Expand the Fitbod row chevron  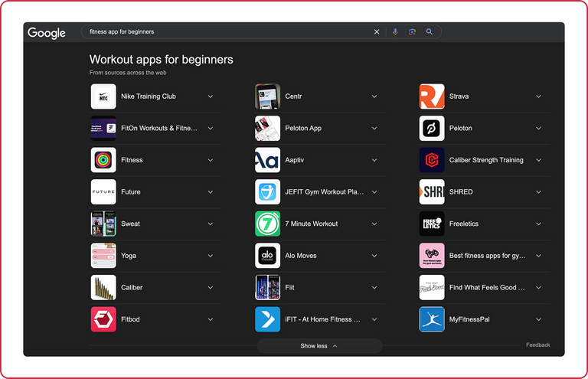click(211, 319)
